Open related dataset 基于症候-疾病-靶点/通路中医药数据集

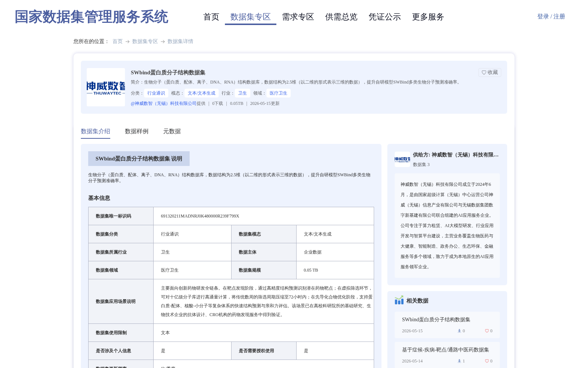pyautogui.click(x=445, y=350)
